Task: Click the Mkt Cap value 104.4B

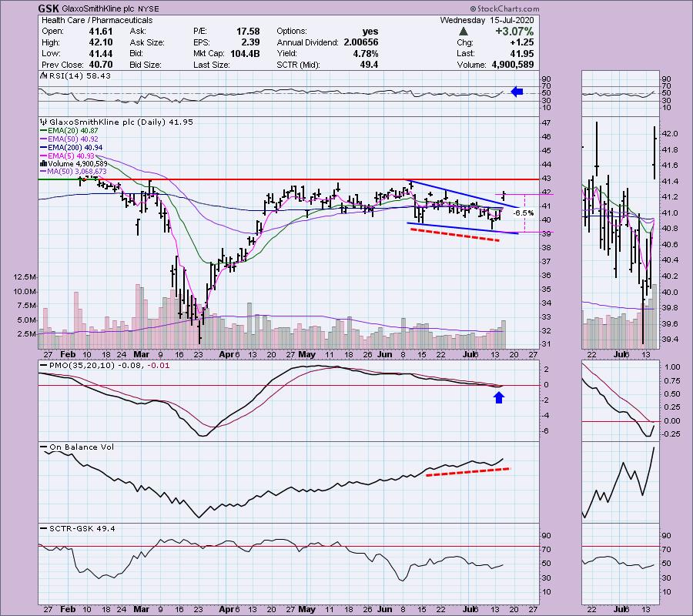Action: 245,53
